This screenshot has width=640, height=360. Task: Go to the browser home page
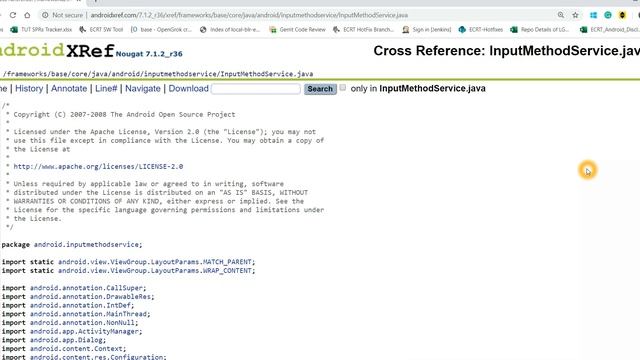(27, 15)
